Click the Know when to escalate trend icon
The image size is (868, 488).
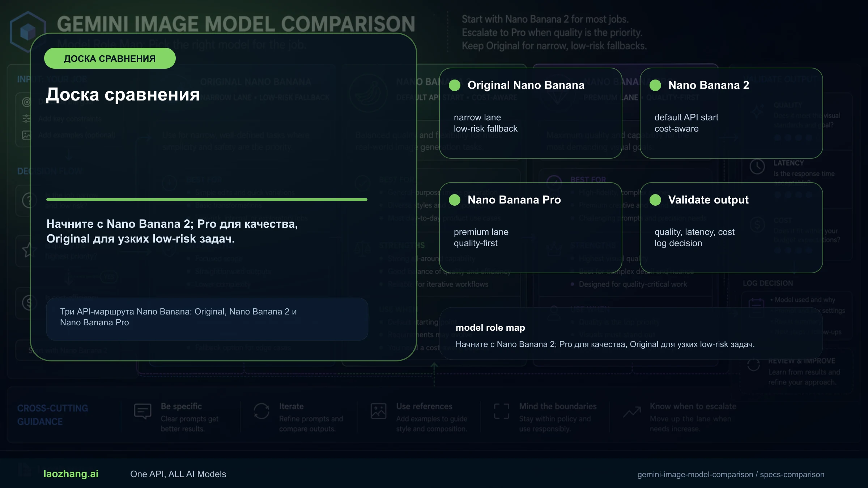(x=632, y=412)
